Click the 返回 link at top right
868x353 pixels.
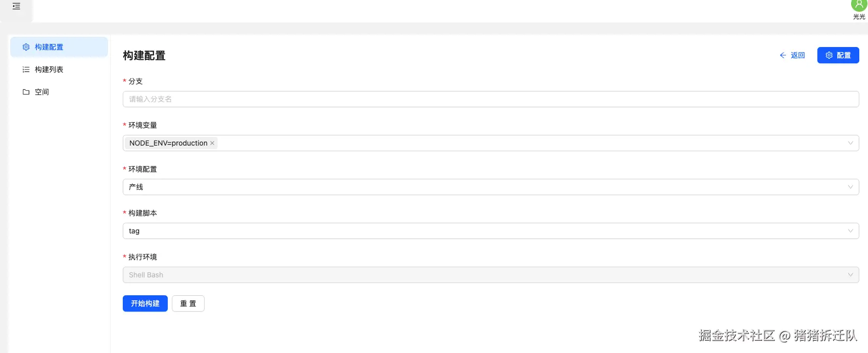[797, 55]
